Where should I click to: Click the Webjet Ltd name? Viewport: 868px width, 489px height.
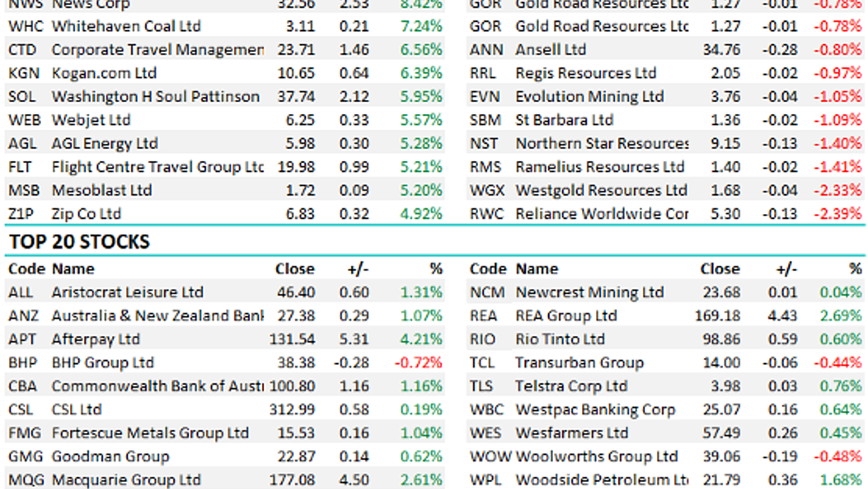[91, 120]
